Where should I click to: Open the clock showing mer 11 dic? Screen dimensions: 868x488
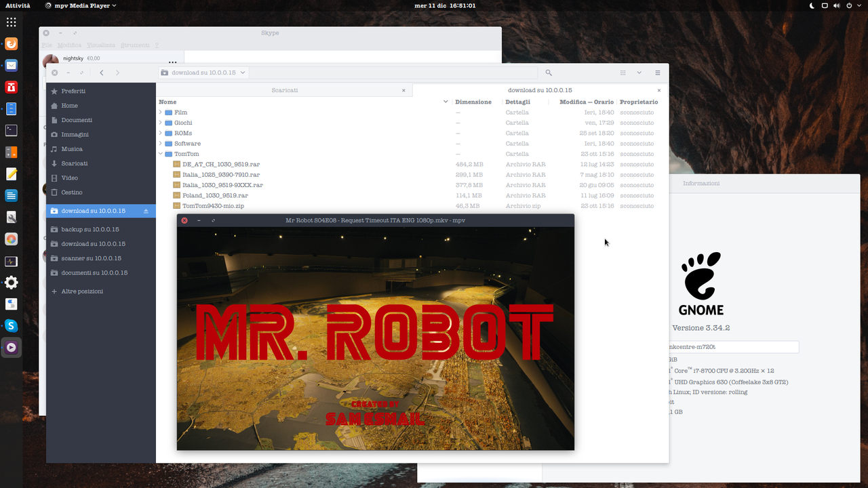[x=445, y=5]
